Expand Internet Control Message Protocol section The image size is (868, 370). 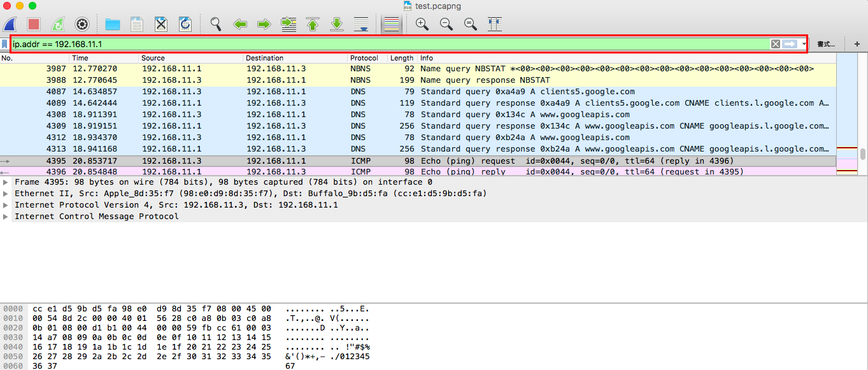(6, 217)
